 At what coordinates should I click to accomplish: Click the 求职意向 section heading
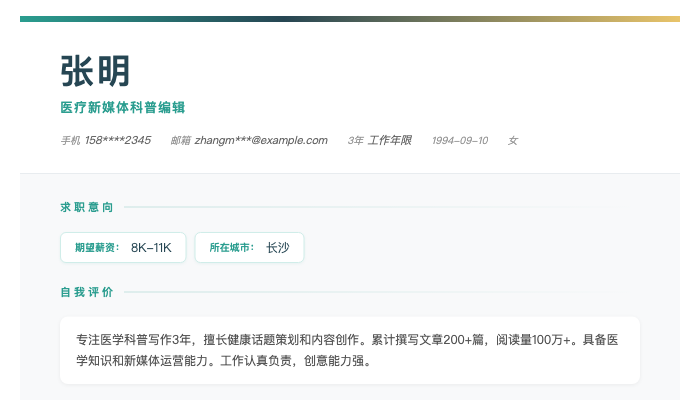pos(87,207)
